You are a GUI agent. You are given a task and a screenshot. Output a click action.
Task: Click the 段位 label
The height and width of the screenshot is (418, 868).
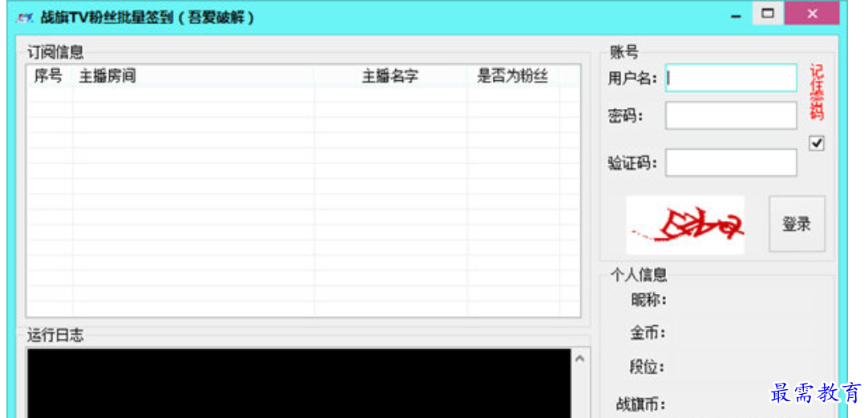[x=648, y=367]
